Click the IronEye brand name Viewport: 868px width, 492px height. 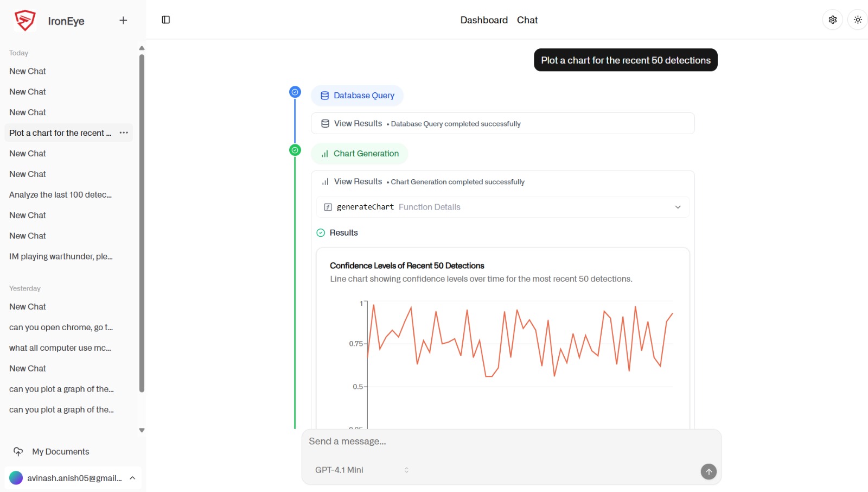coord(66,21)
